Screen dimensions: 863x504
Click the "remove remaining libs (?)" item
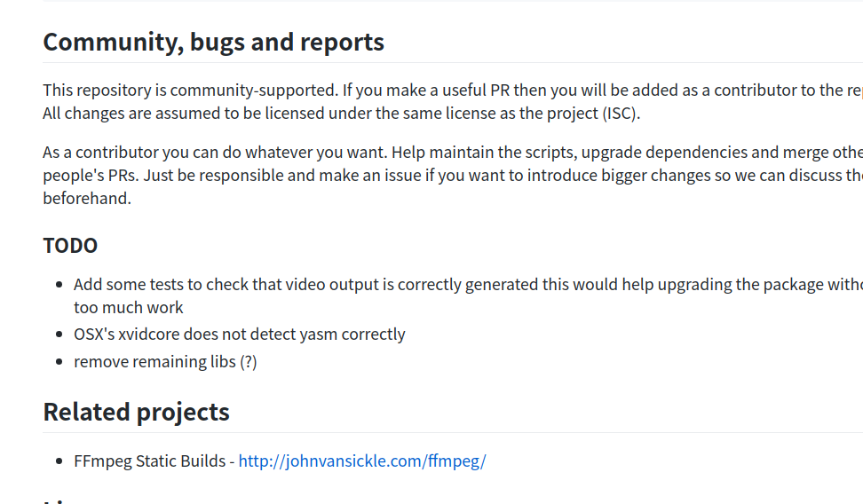[165, 362]
